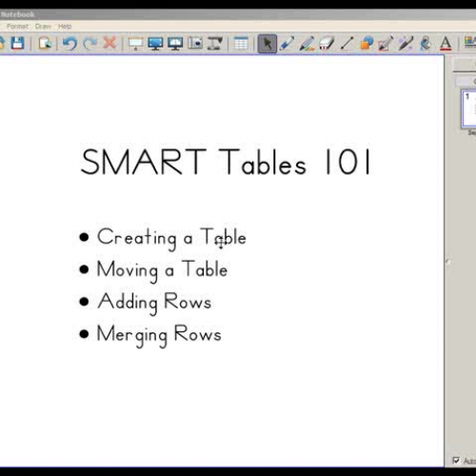This screenshot has height=476, width=476.
Task: Select the Text tool letter A
Action: [x=446, y=44]
